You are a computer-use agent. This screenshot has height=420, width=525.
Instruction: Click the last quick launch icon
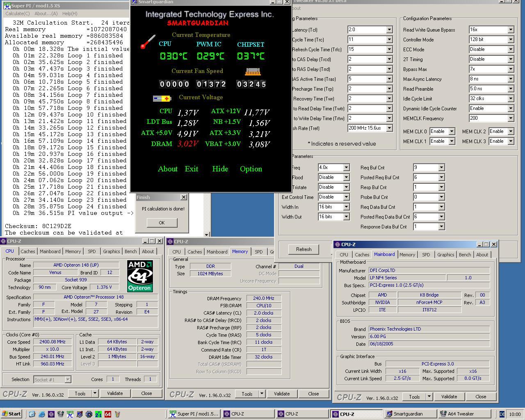click(x=117, y=414)
